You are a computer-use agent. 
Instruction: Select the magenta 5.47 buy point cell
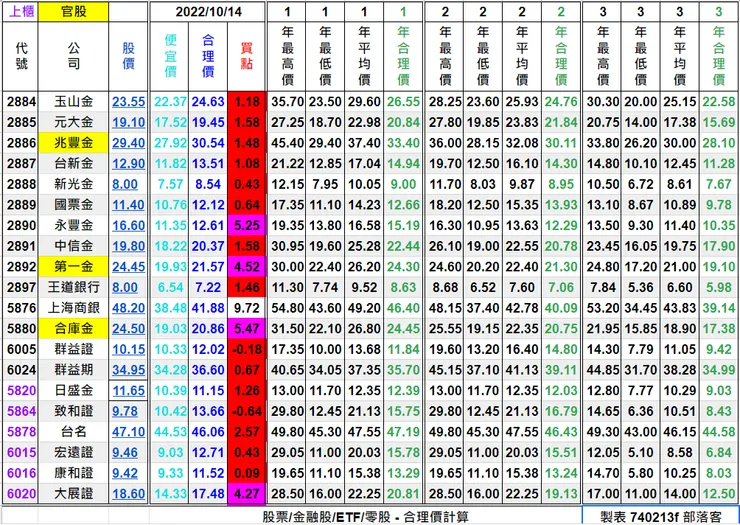247,329
